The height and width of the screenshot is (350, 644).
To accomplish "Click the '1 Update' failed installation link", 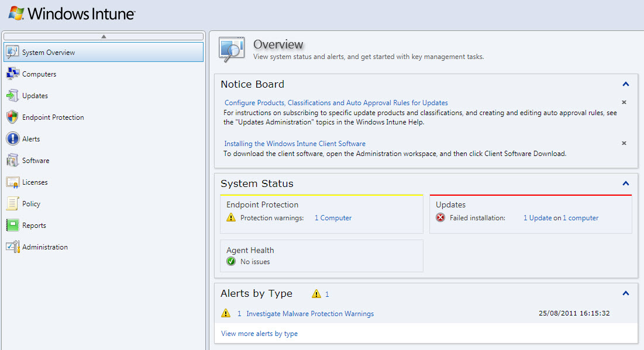I will [x=538, y=218].
